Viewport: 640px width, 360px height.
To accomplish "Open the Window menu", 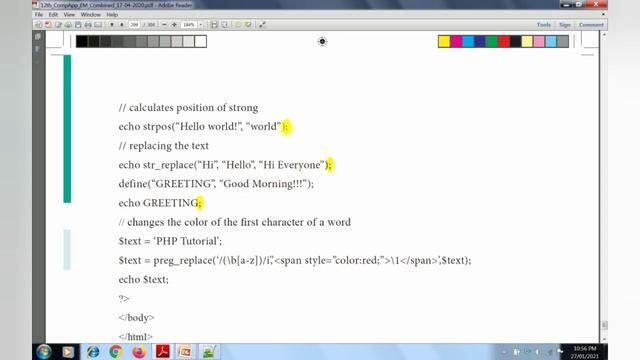I will (91, 15).
